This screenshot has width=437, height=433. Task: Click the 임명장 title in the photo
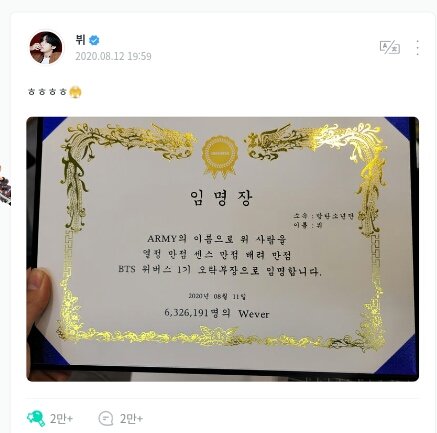coord(222,198)
